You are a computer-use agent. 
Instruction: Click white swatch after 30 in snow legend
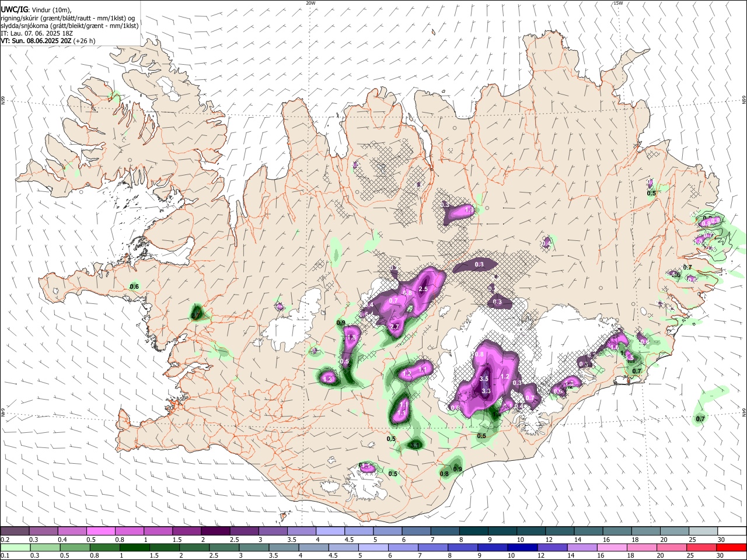coord(732,531)
